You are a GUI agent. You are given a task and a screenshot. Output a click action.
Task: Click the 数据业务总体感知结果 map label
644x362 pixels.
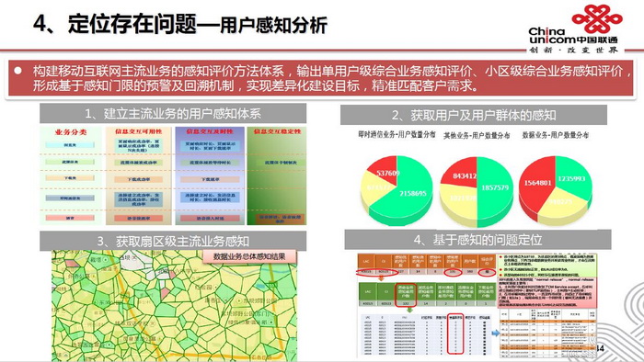point(249,256)
